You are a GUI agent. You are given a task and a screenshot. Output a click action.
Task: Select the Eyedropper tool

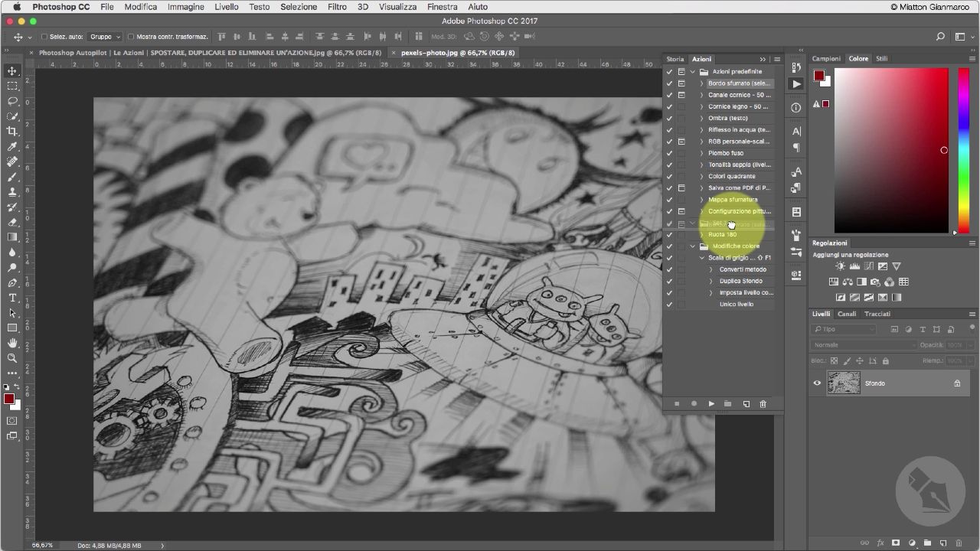pos(12,146)
